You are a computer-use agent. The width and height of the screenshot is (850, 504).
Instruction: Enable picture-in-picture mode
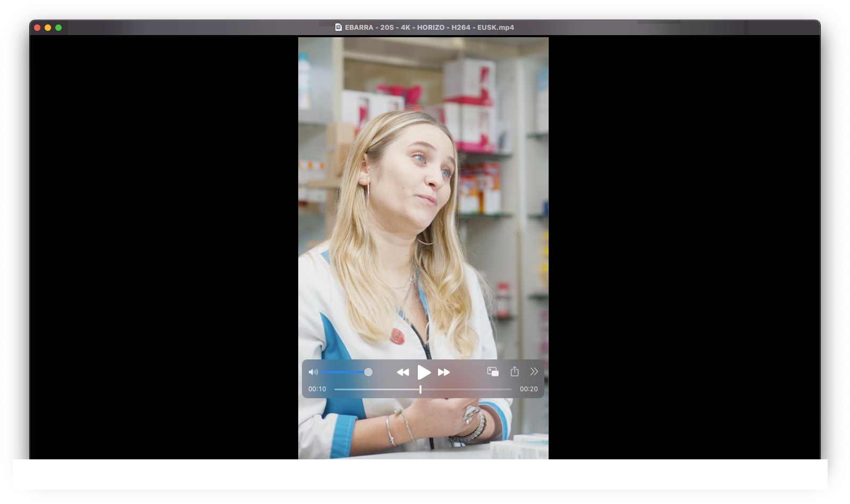pos(493,372)
